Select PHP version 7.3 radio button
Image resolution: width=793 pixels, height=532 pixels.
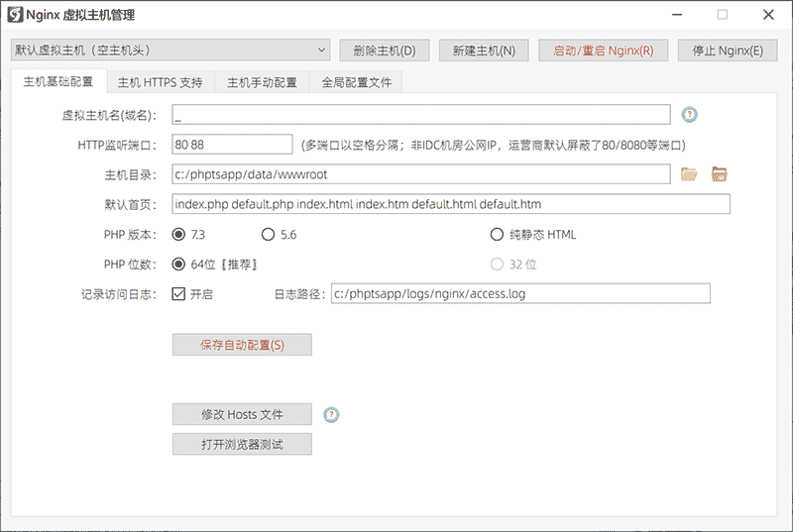click(178, 235)
